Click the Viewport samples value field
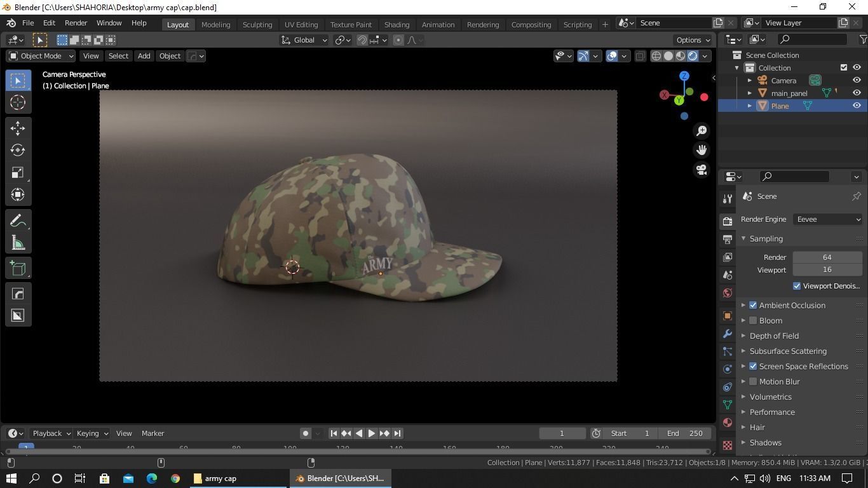868x488 pixels. pos(827,270)
